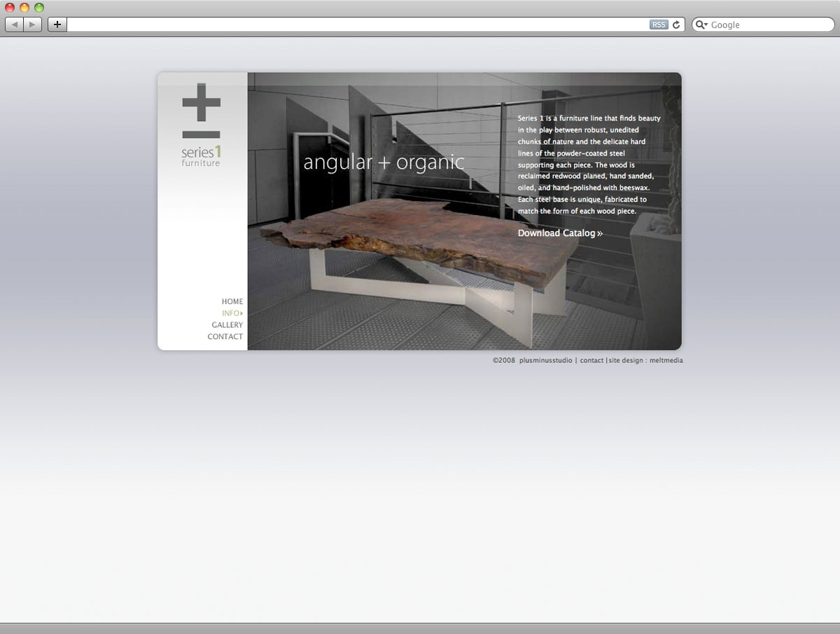Click the plus-minus series 1 logo
This screenshot has height=634, width=840.
click(201, 125)
